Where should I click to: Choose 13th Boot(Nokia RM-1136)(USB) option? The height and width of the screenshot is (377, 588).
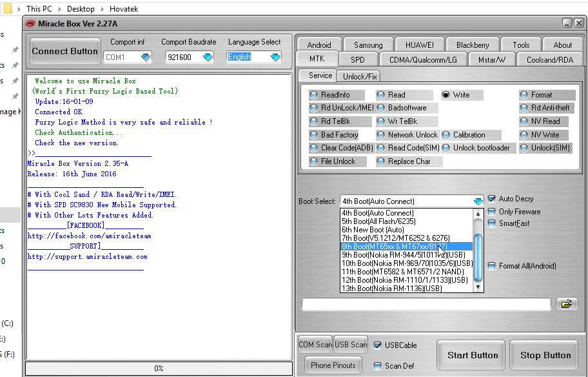pyautogui.click(x=406, y=289)
